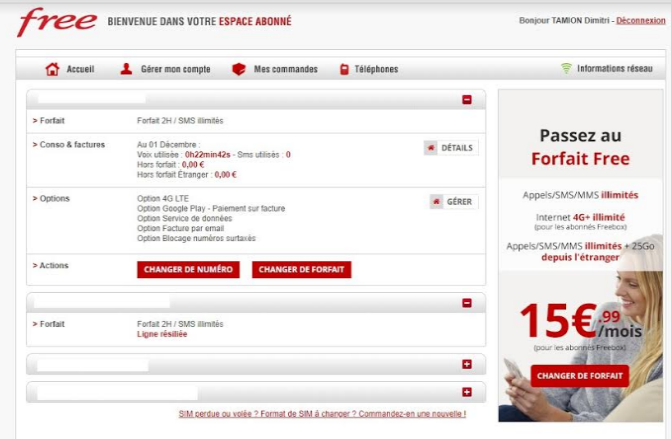Click the Déconnexion link
The image size is (671, 439).
pyautogui.click(x=641, y=21)
